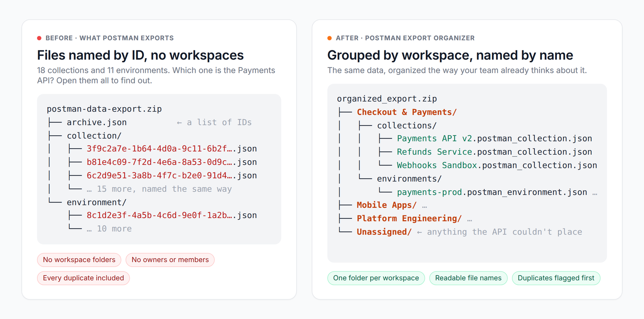Click the "The same data, organized" description
Viewport: 644px width, 319px height.
(457, 70)
